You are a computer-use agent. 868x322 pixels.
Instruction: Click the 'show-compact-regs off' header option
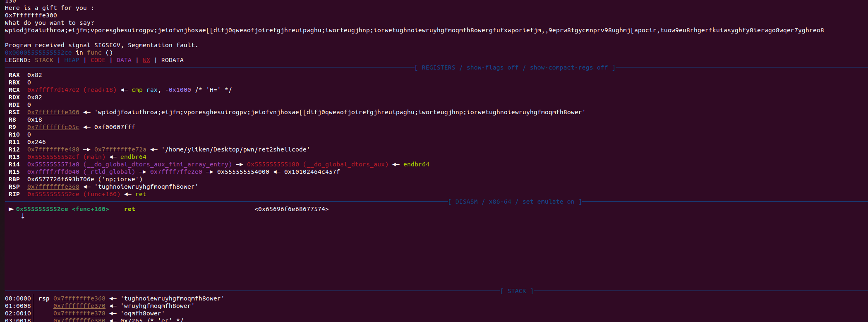pos(569,67)
